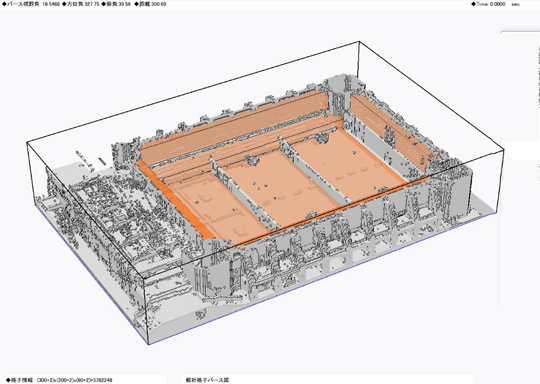Click the Time 0.0000 sec indicator
The width and height of the screenshot is (540, 384).
click(496, 4)
